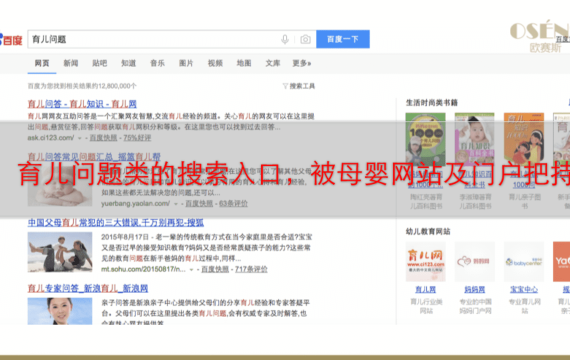570x360 pixels.
Task: Open the 妈妈网 site link
Action: 474,290
